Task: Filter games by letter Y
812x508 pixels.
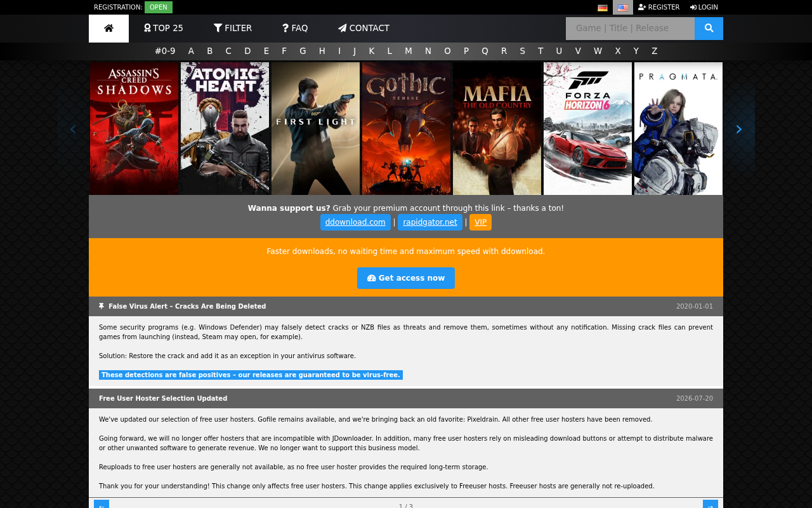Action: 636,51
